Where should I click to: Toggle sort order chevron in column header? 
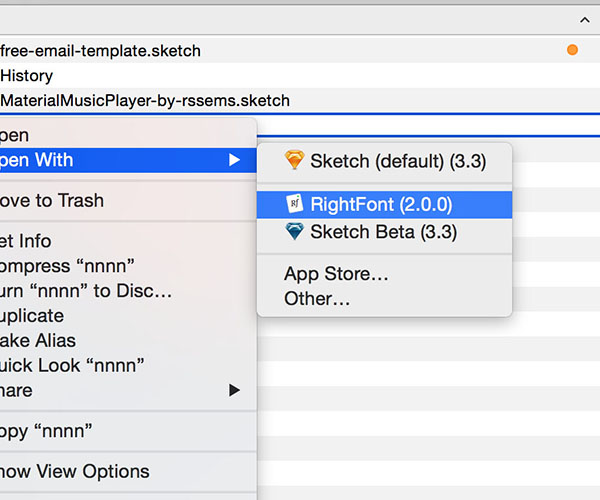coord(585,20)
